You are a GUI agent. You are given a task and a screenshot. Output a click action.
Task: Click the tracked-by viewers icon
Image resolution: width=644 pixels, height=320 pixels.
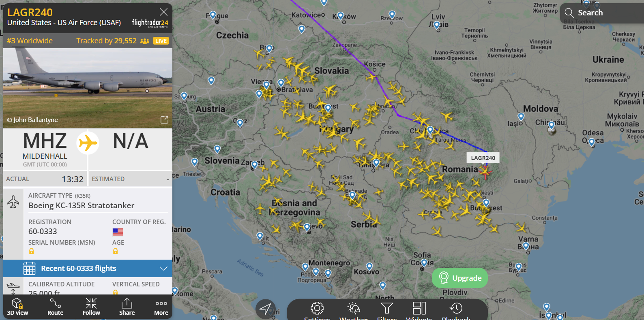[x=145, y=41]
